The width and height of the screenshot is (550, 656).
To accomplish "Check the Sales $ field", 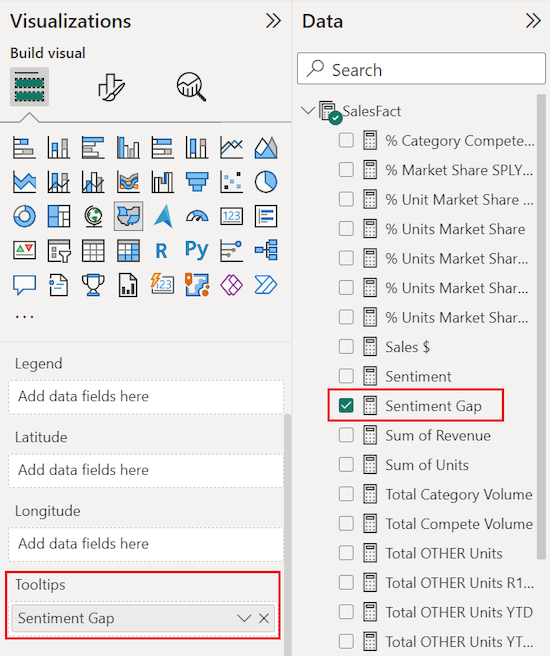I will [346, 347].
